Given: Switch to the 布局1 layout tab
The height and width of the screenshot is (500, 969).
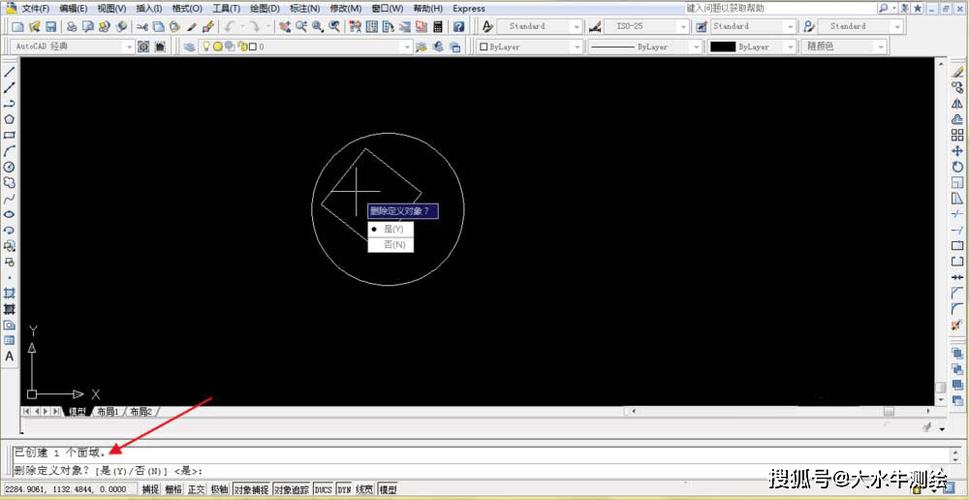Looking at the screenshot, I should [108, 412].
